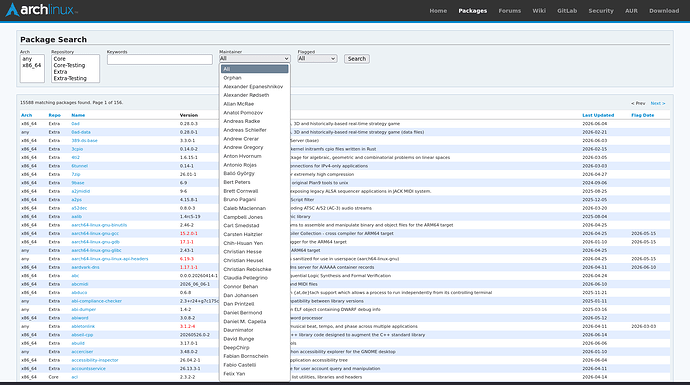
Task: Choose 'All' in the maintainer list
Action: click(254, 69)
